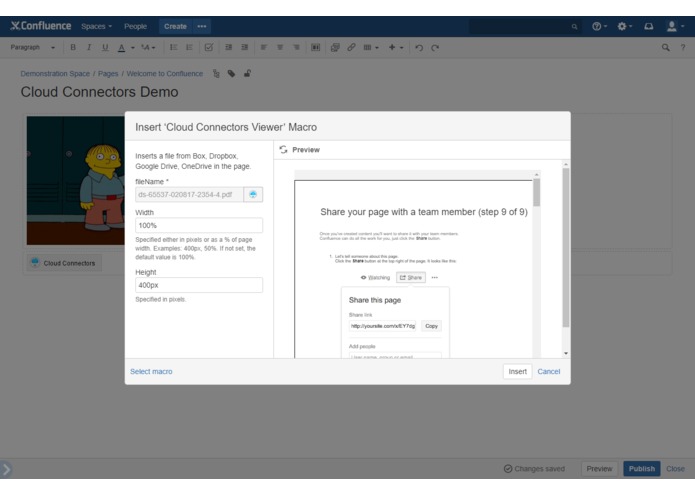The height and width of the screenshot is (494, 695).
Task: Click the embedded document scrollbar thumb
Action: click(x=537, y=192)
